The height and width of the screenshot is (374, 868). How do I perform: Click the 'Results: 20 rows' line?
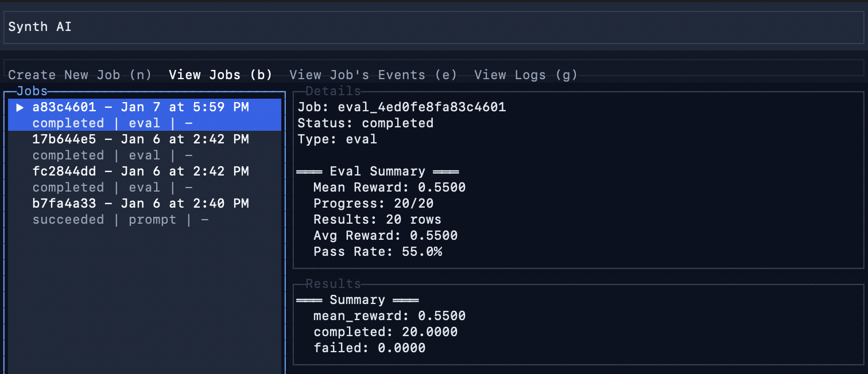[378, 220]
